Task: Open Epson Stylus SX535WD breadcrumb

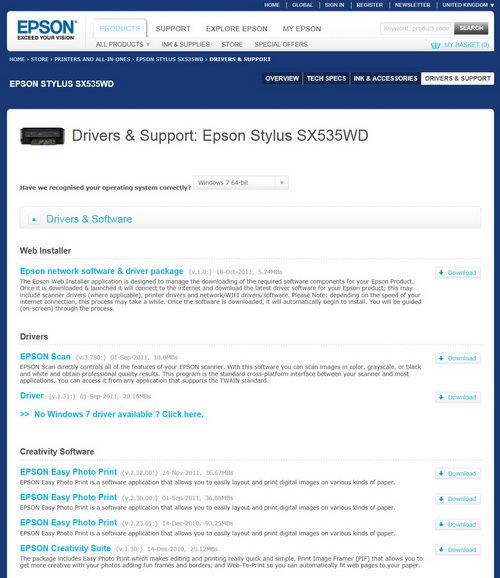Action: click(x=170, y=59)
